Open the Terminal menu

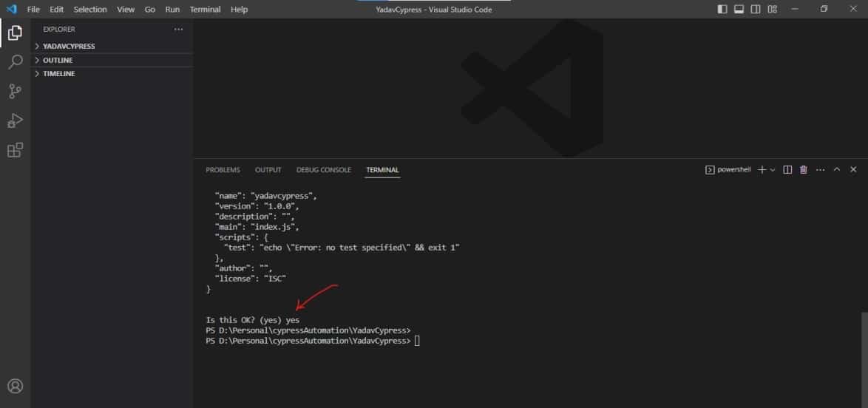205,10
